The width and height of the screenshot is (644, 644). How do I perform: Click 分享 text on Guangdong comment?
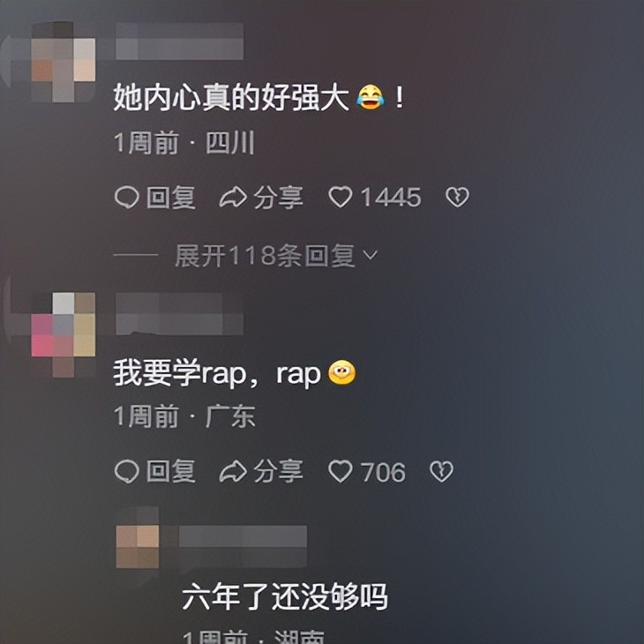(278, 471)
